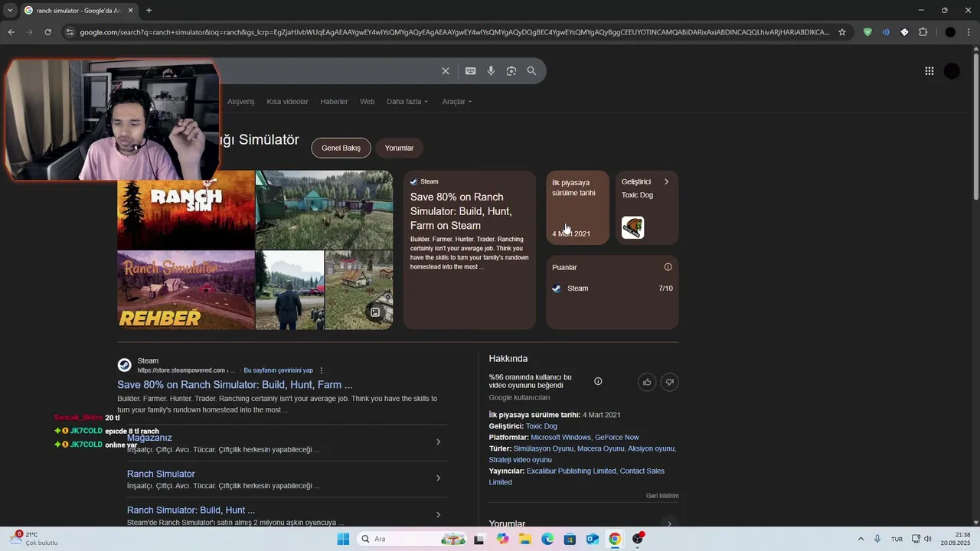Open OBS Studio from the taskbar
Image resolution: width=980 pixels, height=551 pixels.
(x=637, y=539)
